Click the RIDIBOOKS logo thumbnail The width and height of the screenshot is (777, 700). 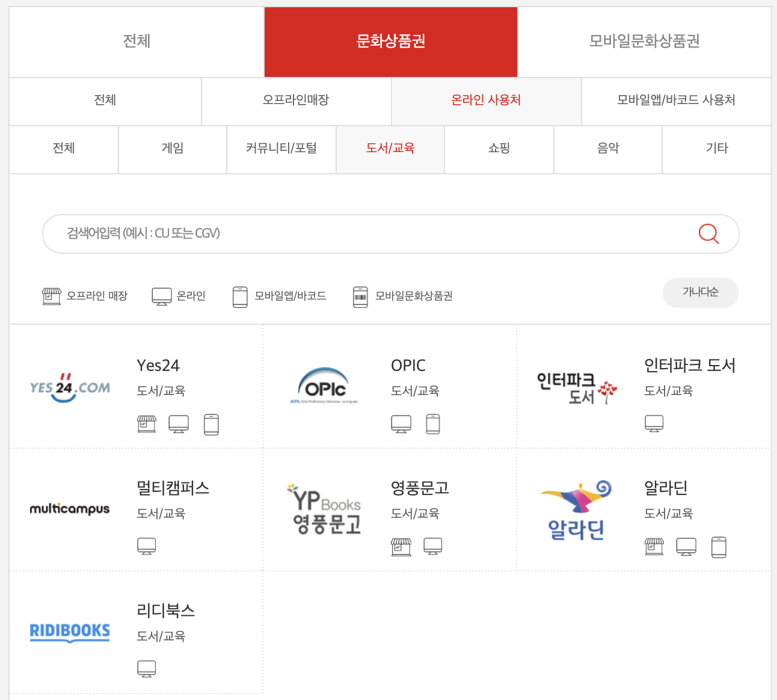[x=69, y=632]
